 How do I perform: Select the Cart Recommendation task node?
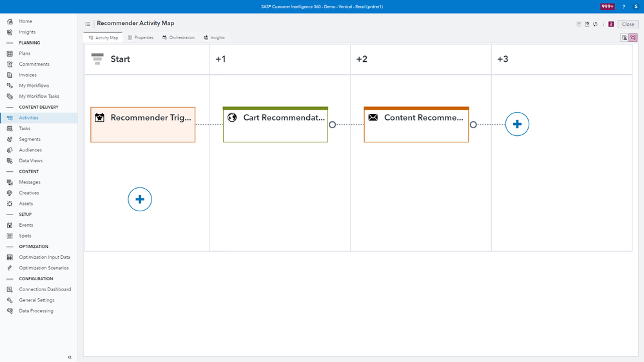pos(275,124)
